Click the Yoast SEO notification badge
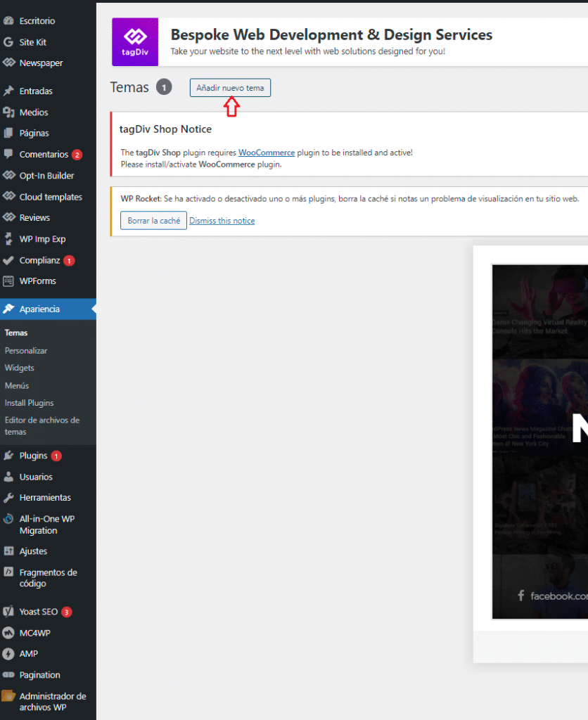The width and height of the screenshot is (588, 720). (67, 612)
